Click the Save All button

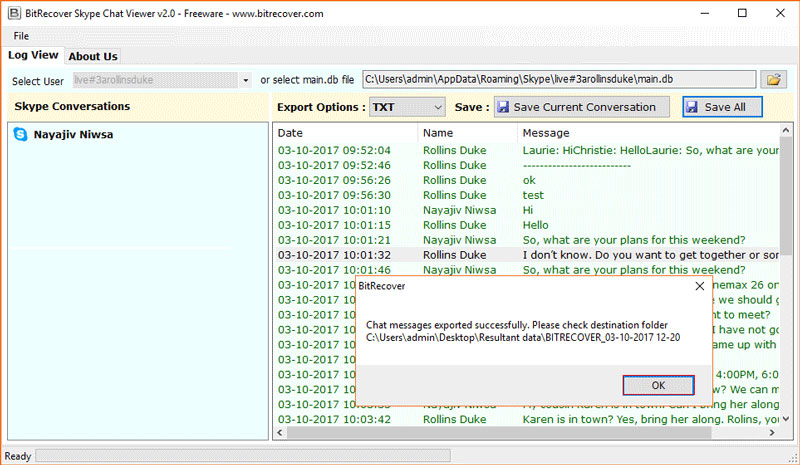pos(722,107)
